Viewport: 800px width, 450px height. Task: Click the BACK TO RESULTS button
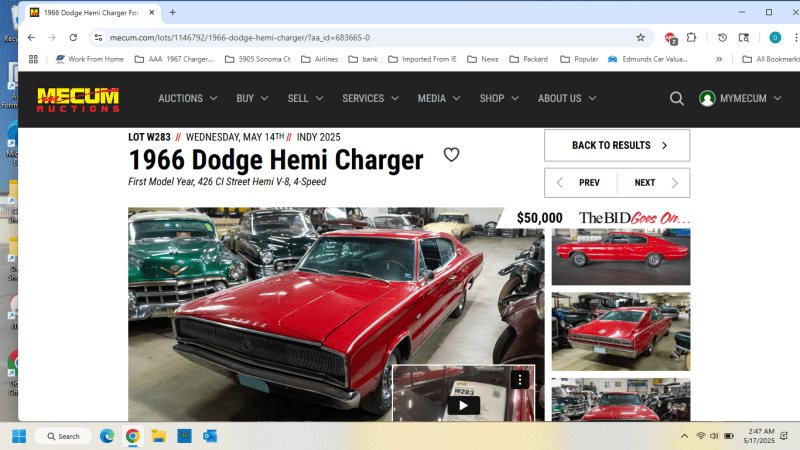coord(617,145)
